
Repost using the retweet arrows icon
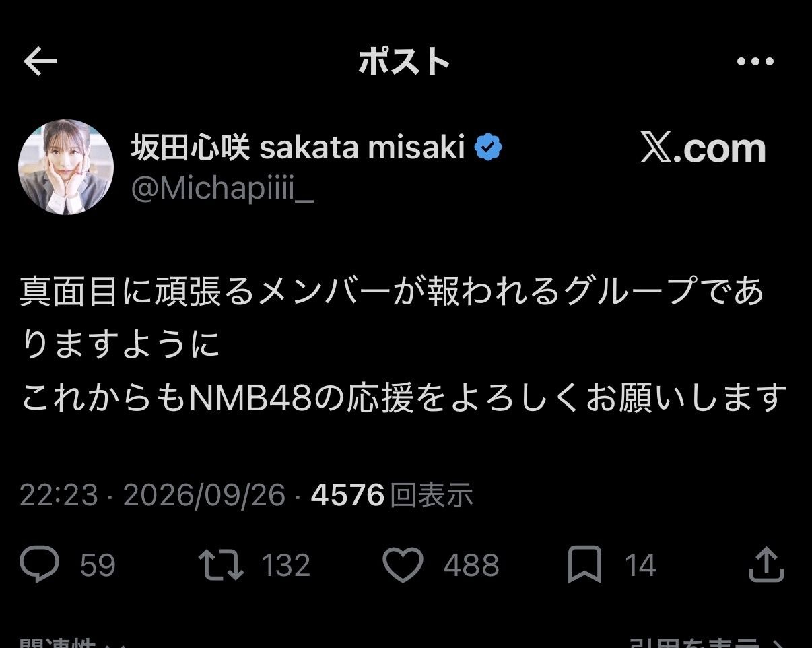(222, 565)
